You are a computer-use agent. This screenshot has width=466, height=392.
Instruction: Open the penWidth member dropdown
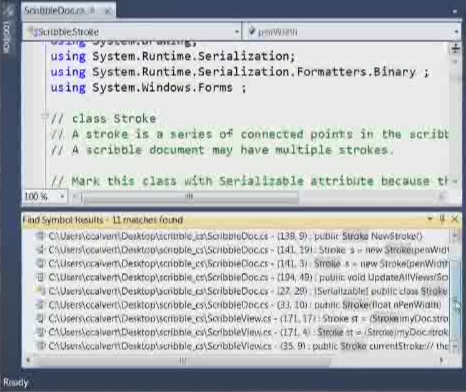point(352,32)
